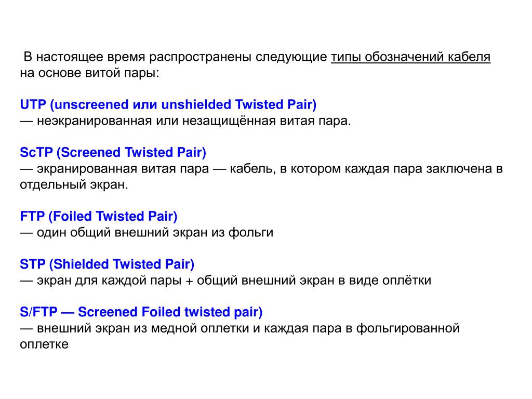Viewport: 532px width, 399px height.
Task: Click the word "фольгированной" in the last paragraph
Action: 408,328
